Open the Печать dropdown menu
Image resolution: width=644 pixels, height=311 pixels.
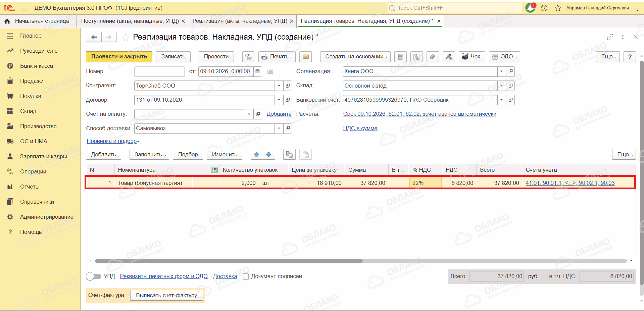[x=277, y=57]
